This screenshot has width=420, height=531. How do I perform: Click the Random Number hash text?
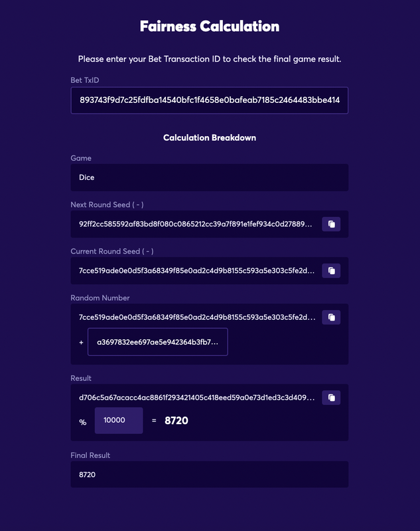point(197,317)
